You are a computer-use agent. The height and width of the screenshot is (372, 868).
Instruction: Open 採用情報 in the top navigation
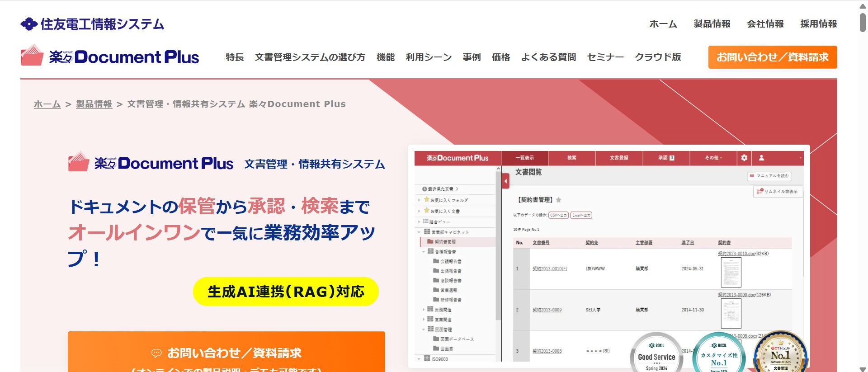pos(819,24)
